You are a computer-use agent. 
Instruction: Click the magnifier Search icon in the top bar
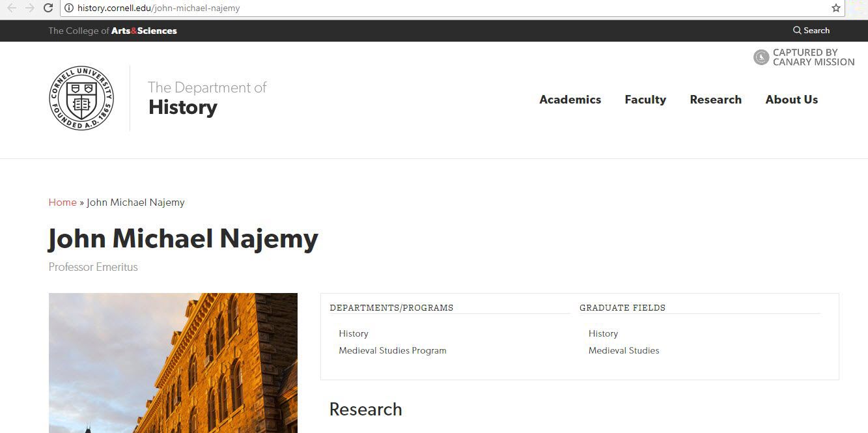coord(797,31)
